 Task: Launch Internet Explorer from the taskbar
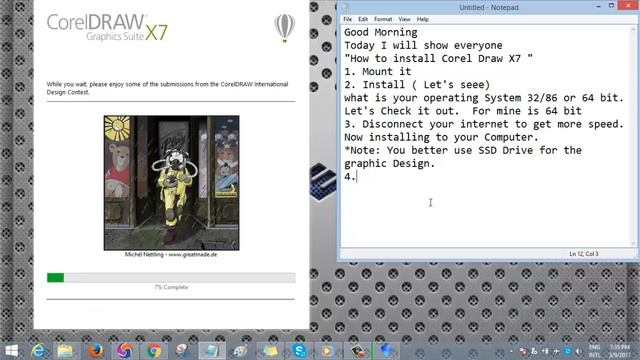(38, 351)
